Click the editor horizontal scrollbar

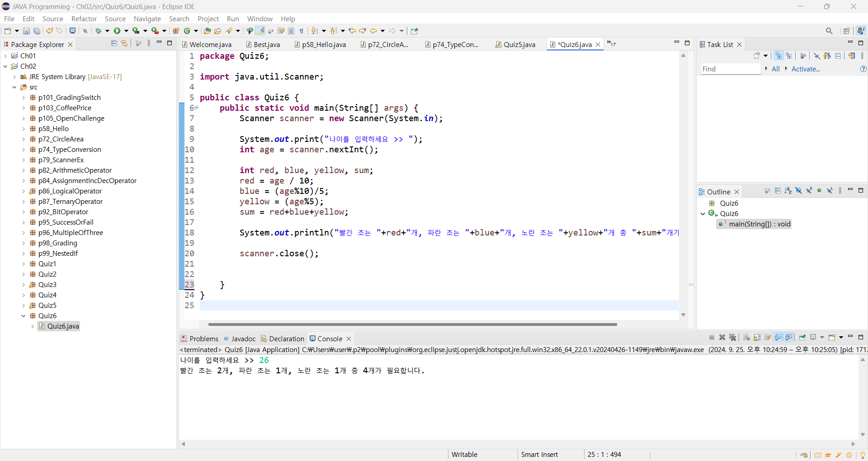[x=412, y=325]
